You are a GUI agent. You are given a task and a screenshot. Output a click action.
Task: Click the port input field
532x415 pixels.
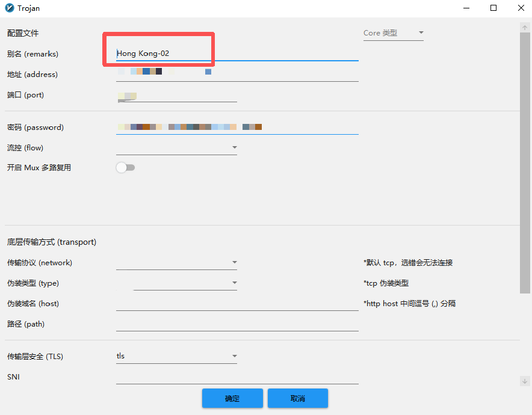176,95
